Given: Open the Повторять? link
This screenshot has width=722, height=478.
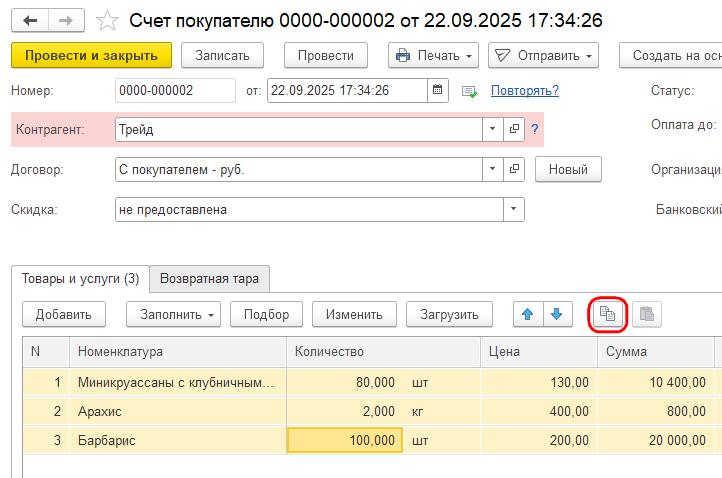Looking at the screenshot, I should (x=525, y=90).
